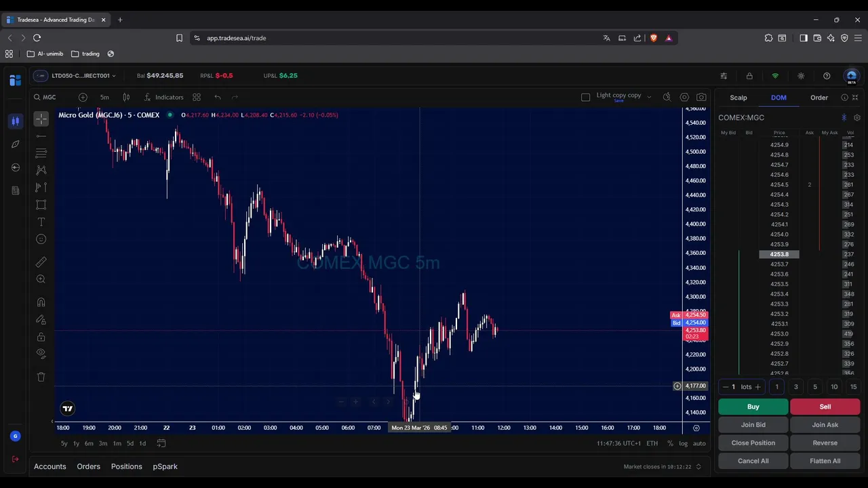Toggle light theme with sun icon
This screenshot has width=868, height=488.
click(x=801, y=76)
